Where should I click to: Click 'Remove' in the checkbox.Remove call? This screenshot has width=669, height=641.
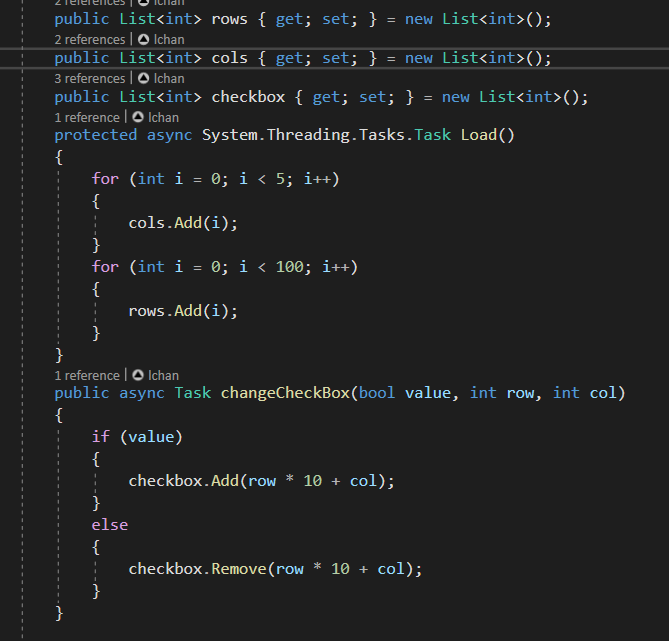[239, 569]
